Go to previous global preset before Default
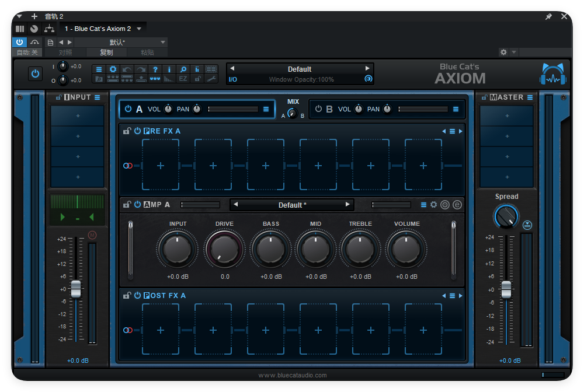 (x=232, y=68)
